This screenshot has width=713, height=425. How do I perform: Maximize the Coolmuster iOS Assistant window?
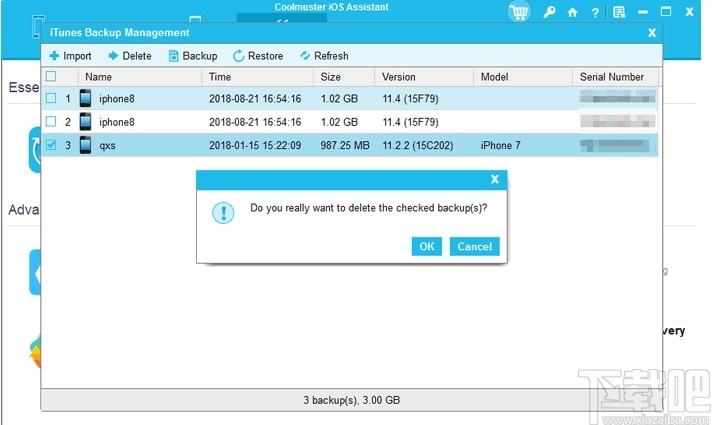coord(666,12)
